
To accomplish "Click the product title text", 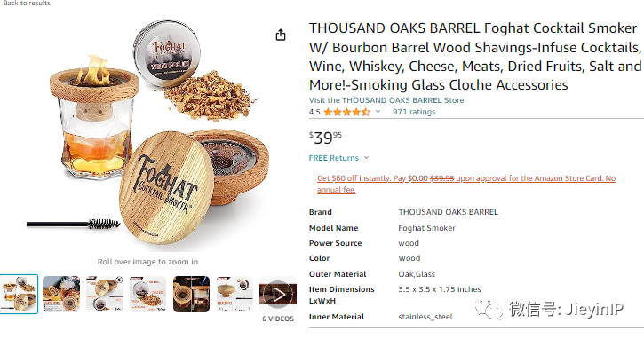I will (475, 57).
